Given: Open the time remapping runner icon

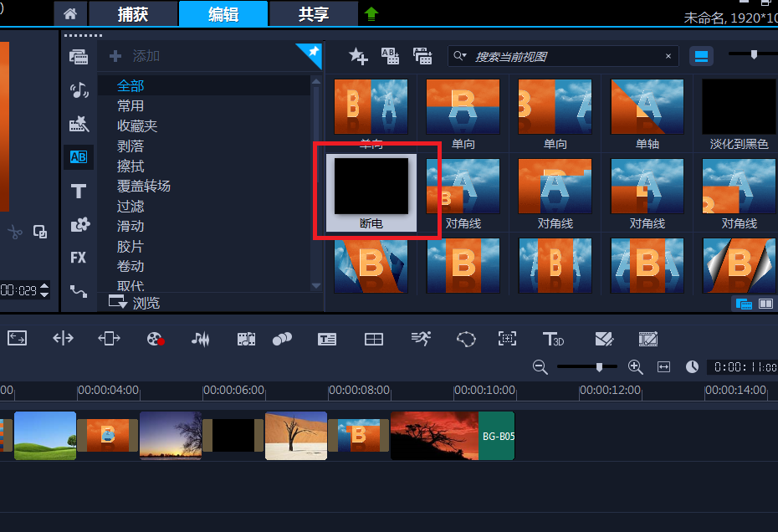Looking at the screenshot, I should tap(421, 339).
